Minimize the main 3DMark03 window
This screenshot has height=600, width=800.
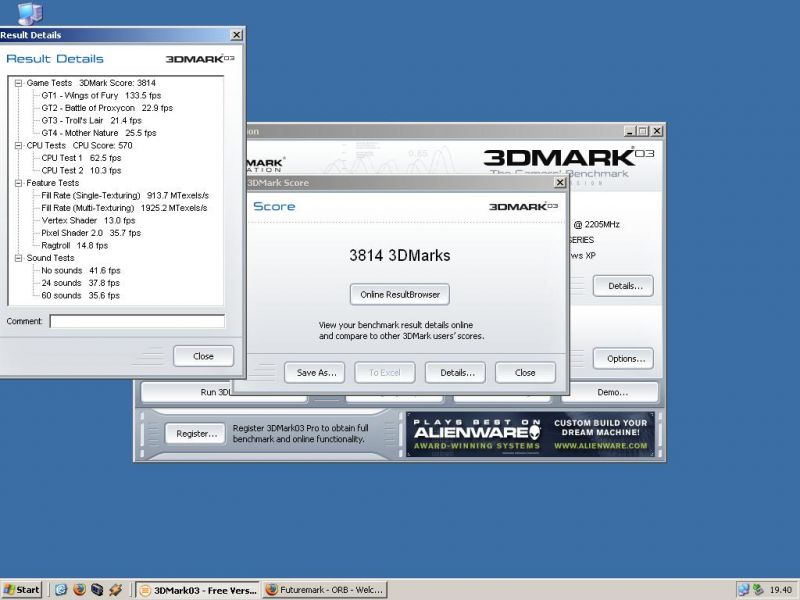[x=631, y=131]
